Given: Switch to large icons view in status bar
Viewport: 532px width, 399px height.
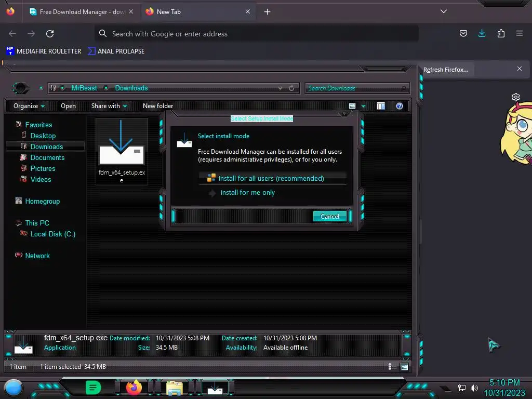Looking at the screenshot, I should click(x=404, y=366).
